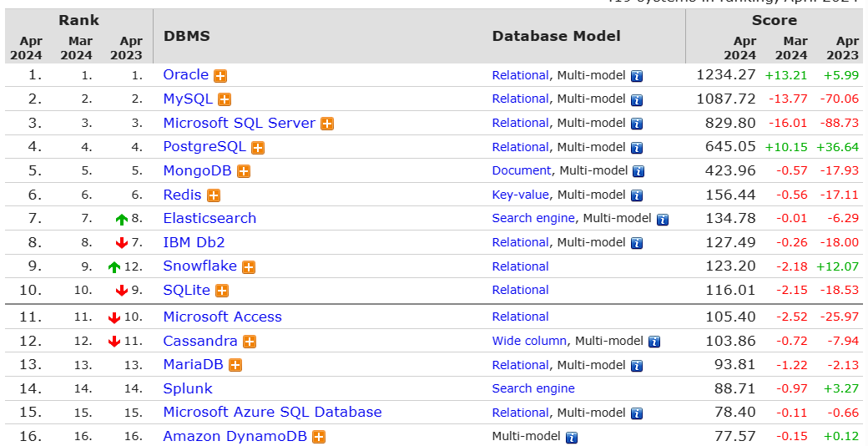Open the info icon in PostgreSQL's row
Image resolution: width=868 pixels, height=446 pixels.
(x=637, y=148)
